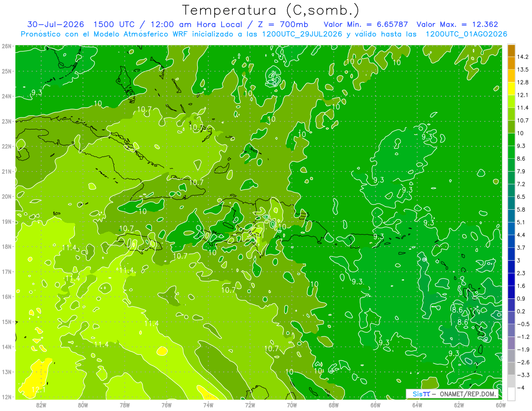
Task: Click the '2.3' color scale label
Action: [521, 273]
